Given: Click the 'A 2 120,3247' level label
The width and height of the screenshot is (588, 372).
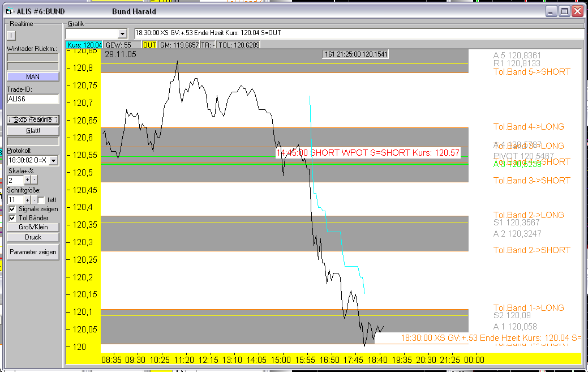Looking at the screenshot, I should pyautogui.click(x=517, y=234).
